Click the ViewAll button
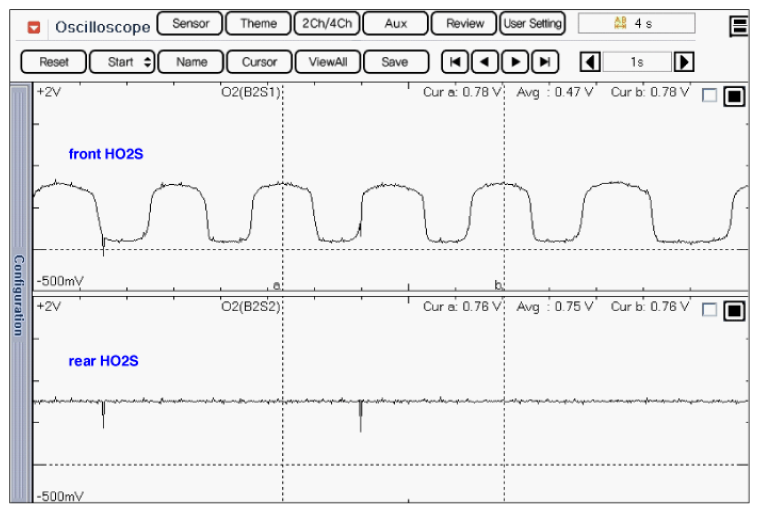This screenshot has width=759, height=513. (x=328, y=62)
